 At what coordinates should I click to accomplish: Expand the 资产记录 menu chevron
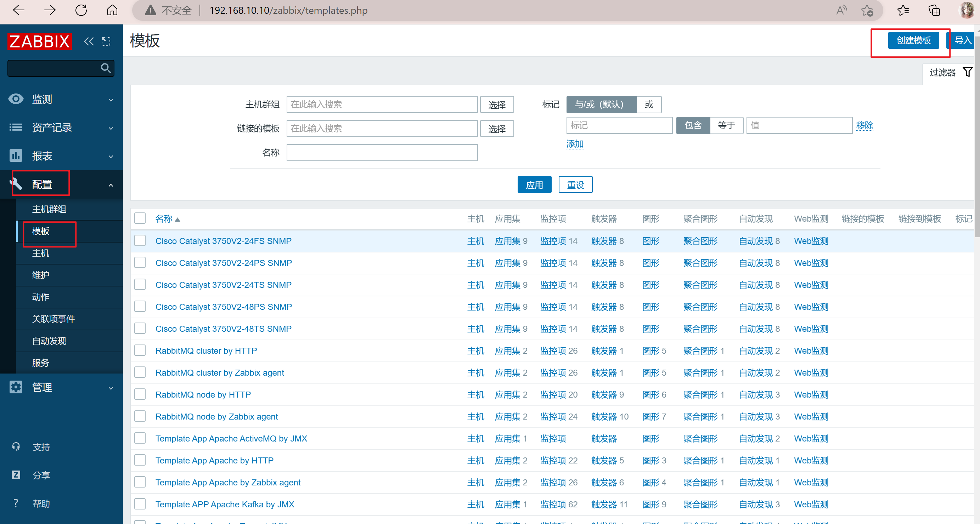tap(111, 128)
